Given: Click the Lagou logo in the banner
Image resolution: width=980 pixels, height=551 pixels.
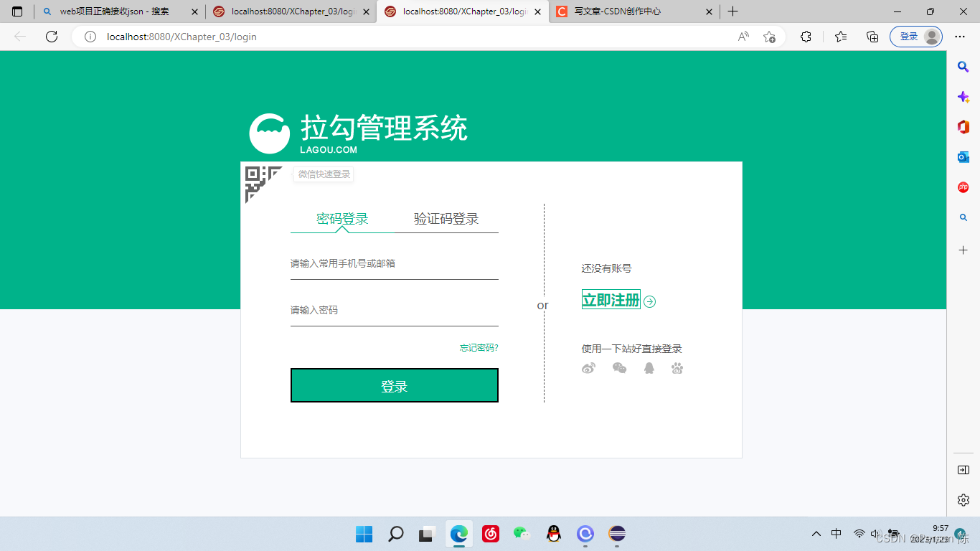Looking at the screenshot, I should pos(270,132).
